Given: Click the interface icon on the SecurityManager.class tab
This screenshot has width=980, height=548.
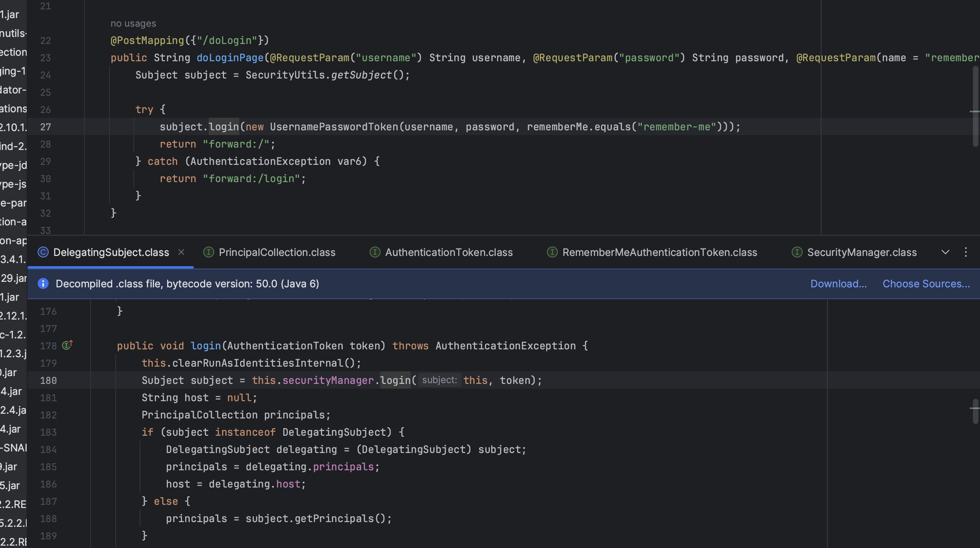Looking at the screenshot, I should pyautogui.click(x=797, y=252).
